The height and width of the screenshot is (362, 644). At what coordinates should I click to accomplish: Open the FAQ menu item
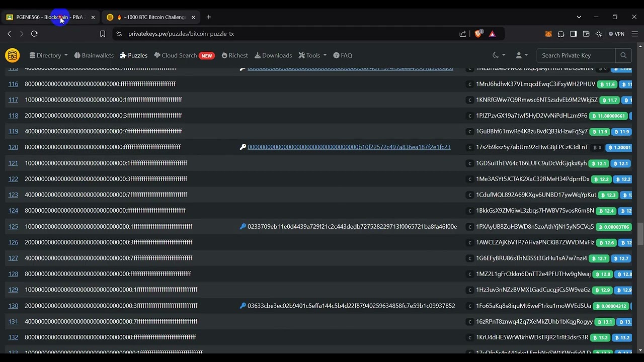click(343, 55)
